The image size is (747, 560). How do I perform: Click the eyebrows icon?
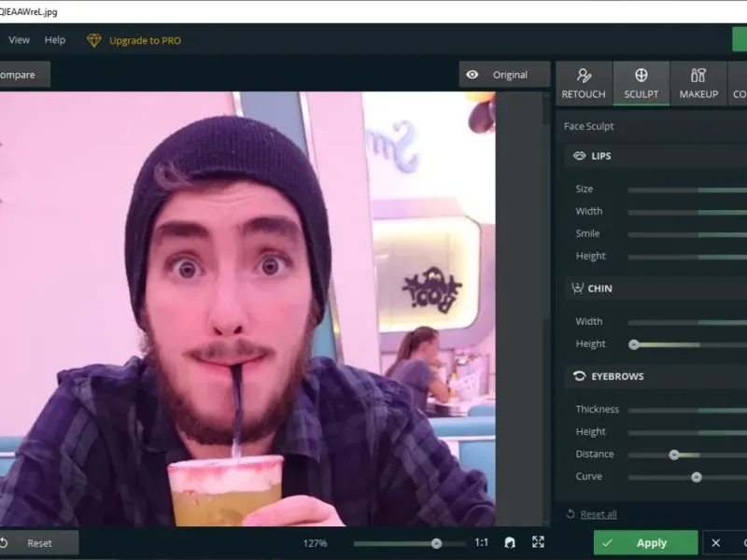click(579, 376)
